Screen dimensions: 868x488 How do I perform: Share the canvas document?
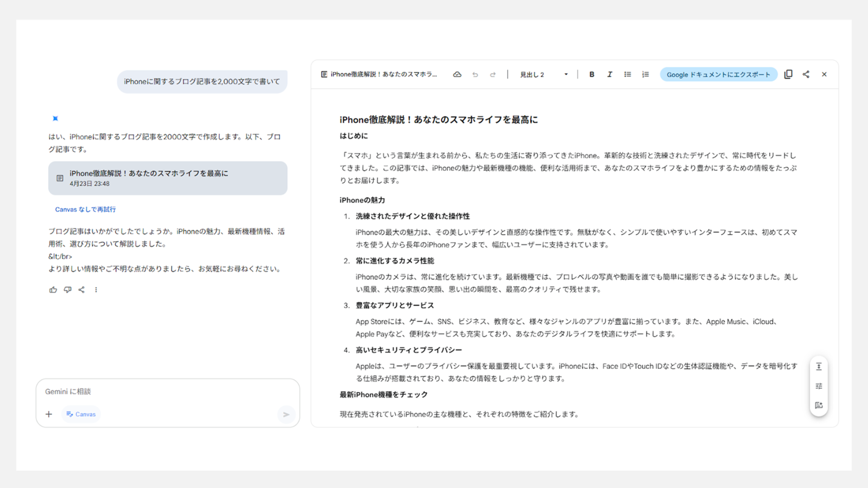pos(806,74)
